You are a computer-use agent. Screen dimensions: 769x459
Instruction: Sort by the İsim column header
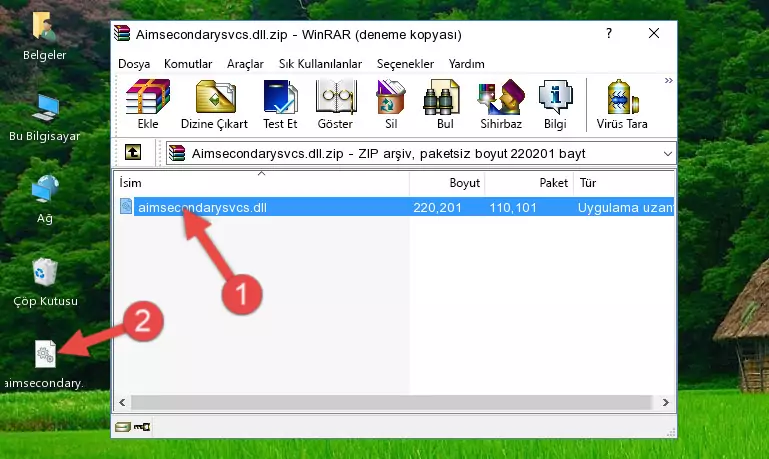[x=262, y=183]
